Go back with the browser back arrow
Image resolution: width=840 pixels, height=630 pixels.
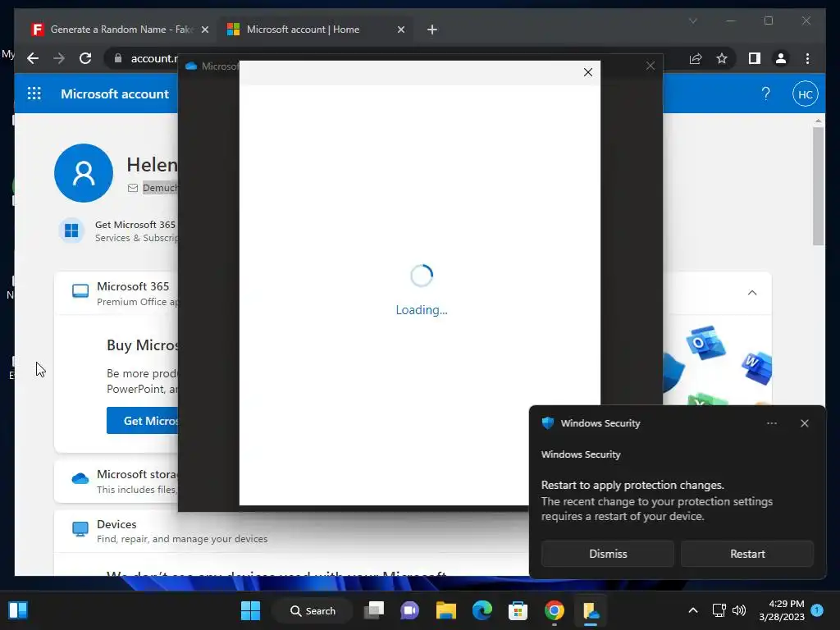tap(33, 58)
